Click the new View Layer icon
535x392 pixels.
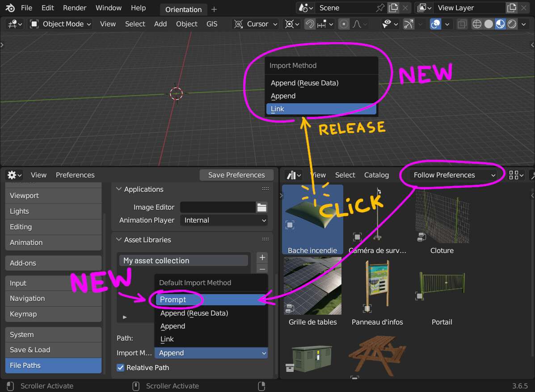point(512,8)
